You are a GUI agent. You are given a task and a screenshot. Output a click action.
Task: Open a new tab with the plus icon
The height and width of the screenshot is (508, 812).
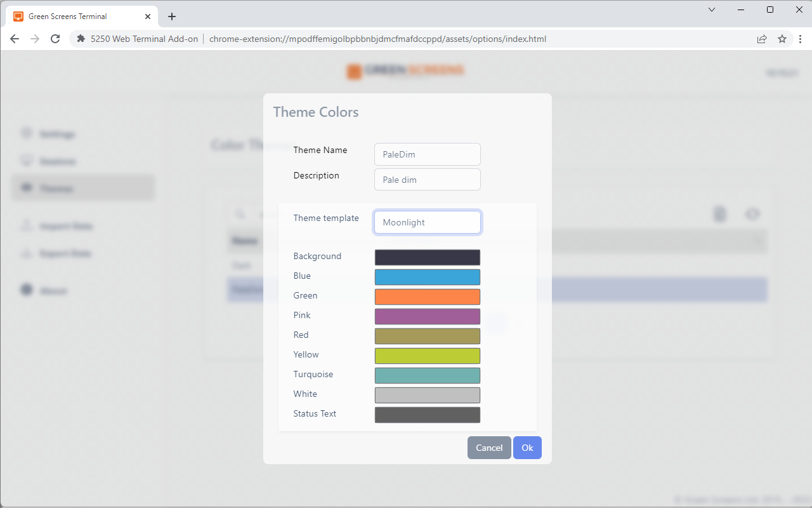click(x=172, y=17)
